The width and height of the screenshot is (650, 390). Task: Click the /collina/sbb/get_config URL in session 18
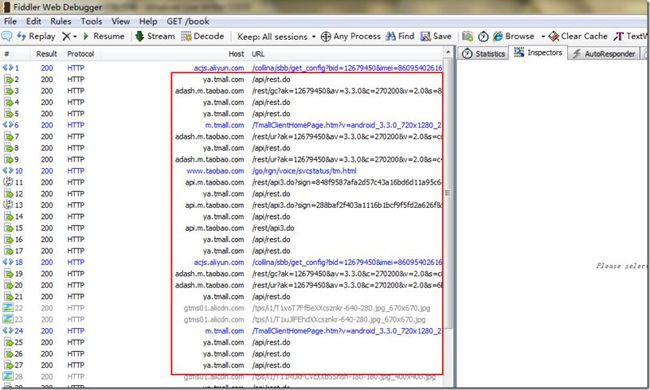point(347,262)
